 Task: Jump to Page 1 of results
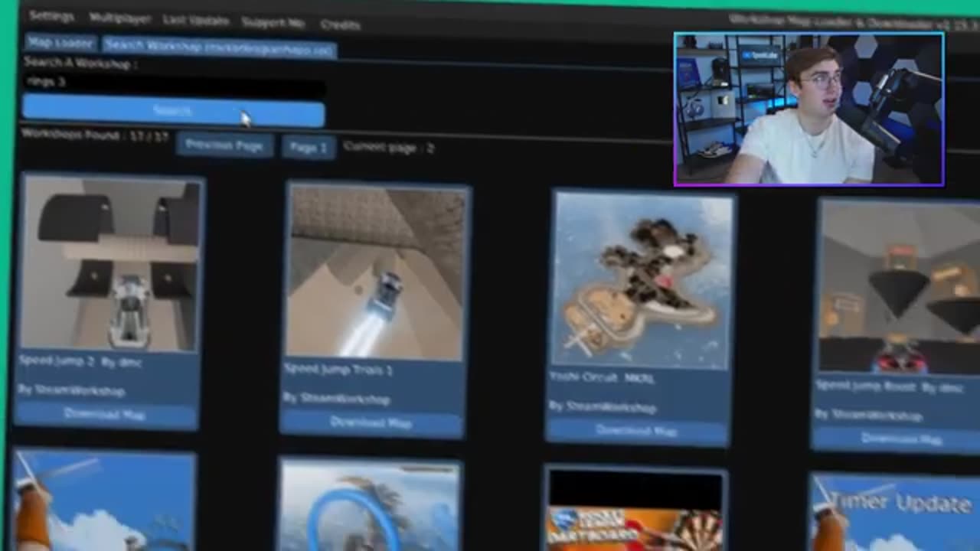coord(308,147)
